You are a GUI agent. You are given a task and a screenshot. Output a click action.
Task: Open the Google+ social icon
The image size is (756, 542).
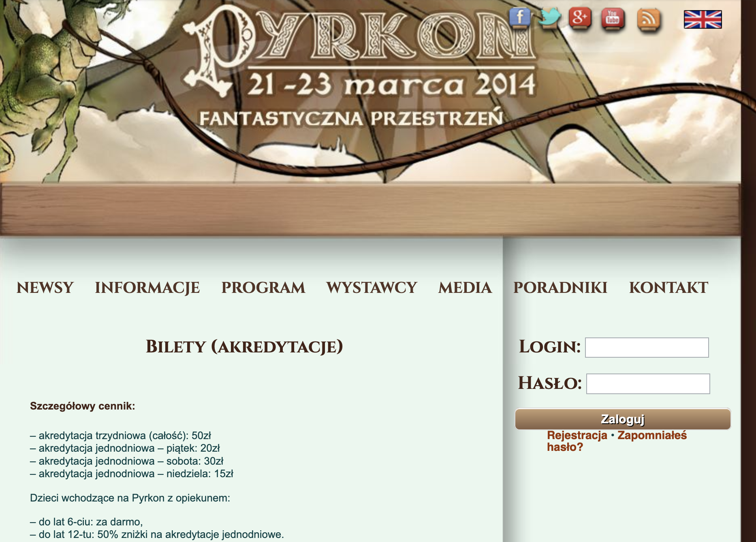pyautogui.click(x=580, y=19)
